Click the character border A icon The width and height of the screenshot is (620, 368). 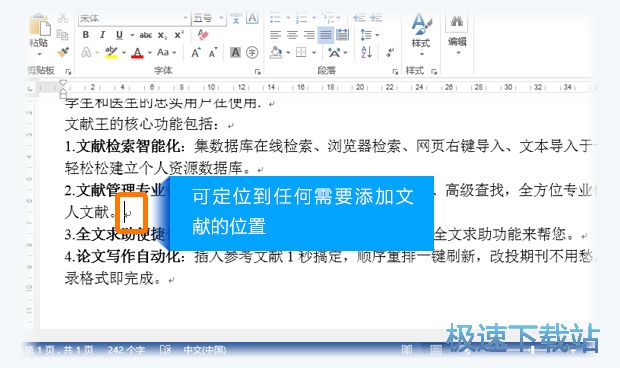tap(252, 18)
